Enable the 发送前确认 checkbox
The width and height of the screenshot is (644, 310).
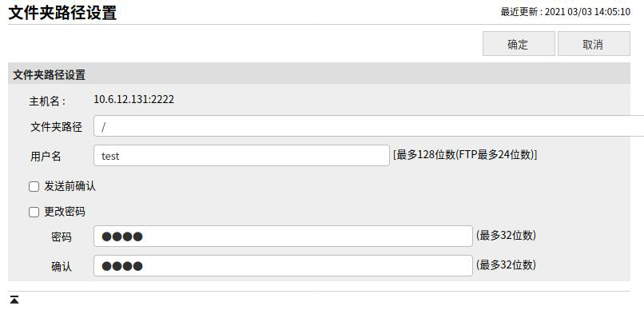(34, 187)
